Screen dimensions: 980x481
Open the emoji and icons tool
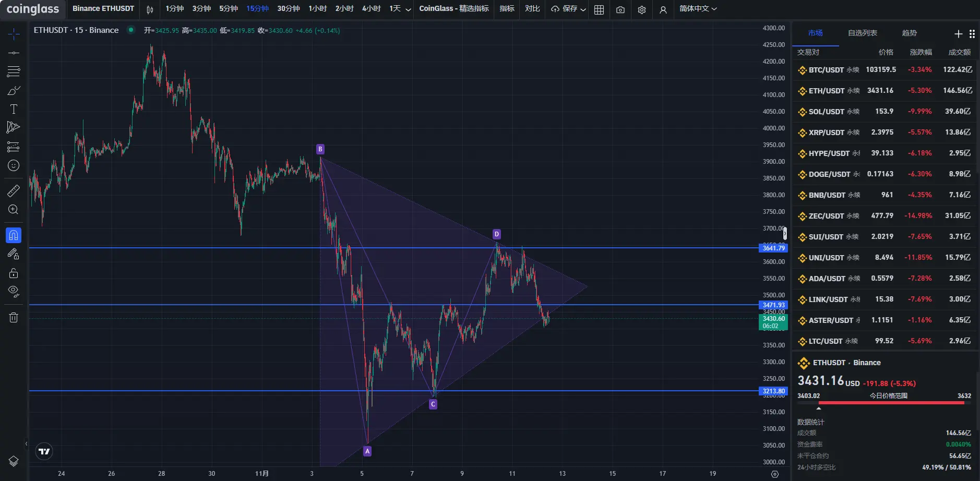(14, 165)
